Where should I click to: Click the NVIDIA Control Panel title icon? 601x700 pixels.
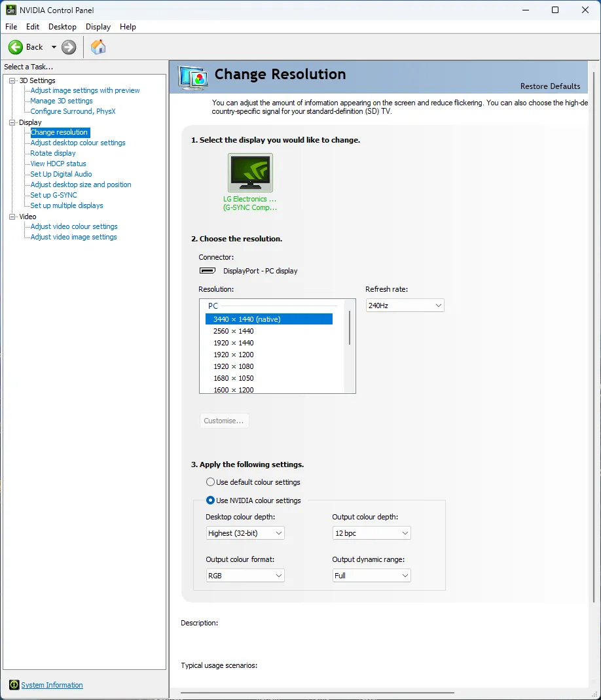[x=10, y=10]
